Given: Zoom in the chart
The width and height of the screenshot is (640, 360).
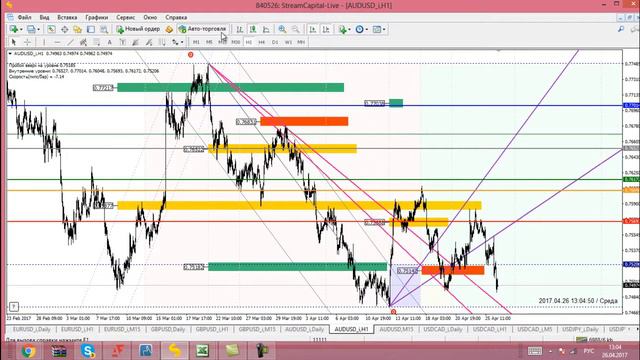Looking at the screenshot, I should (282, 29).
